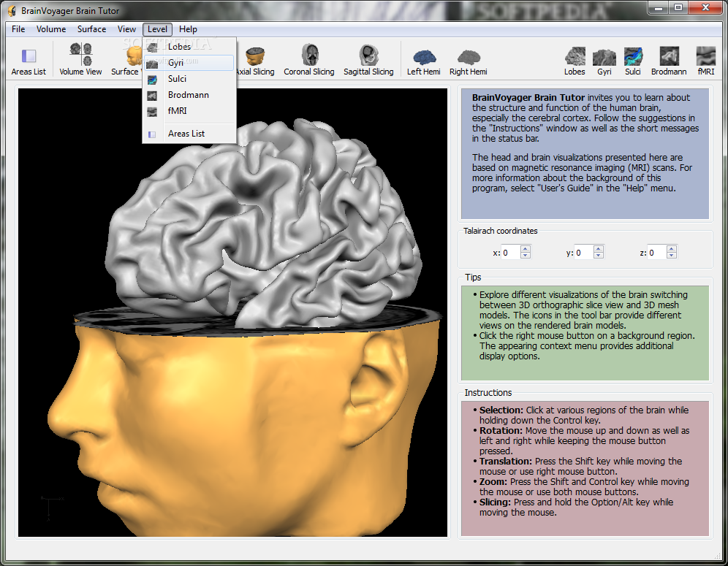
Task: Choose Sulci from the Level menu
Action: click(189, 79)
